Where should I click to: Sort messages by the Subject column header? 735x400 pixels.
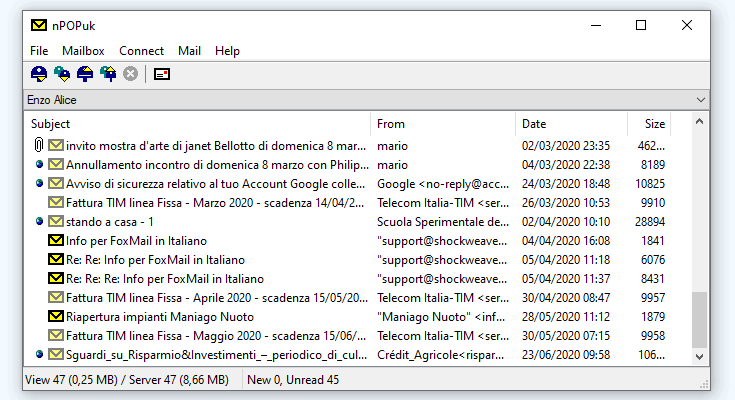[197, 124]
